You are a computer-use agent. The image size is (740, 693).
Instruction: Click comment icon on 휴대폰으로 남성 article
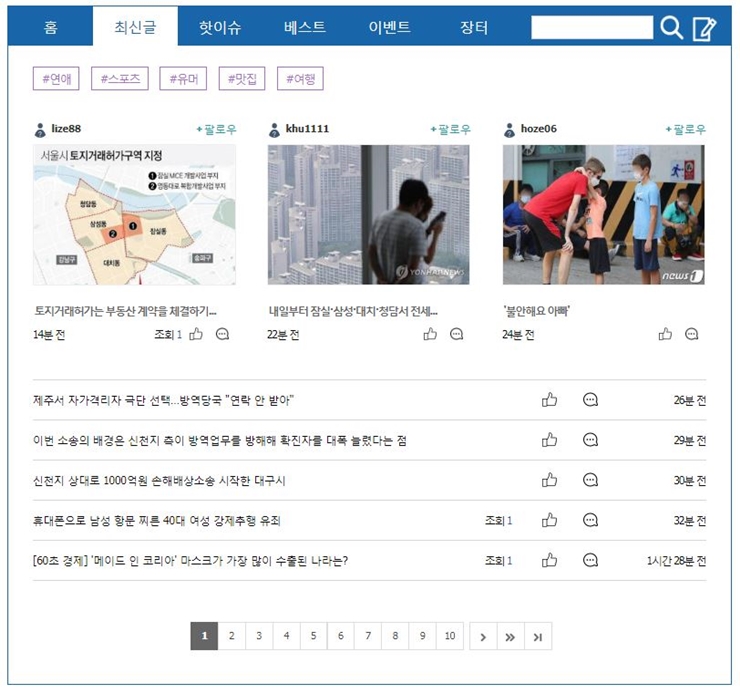coord(590,520)
